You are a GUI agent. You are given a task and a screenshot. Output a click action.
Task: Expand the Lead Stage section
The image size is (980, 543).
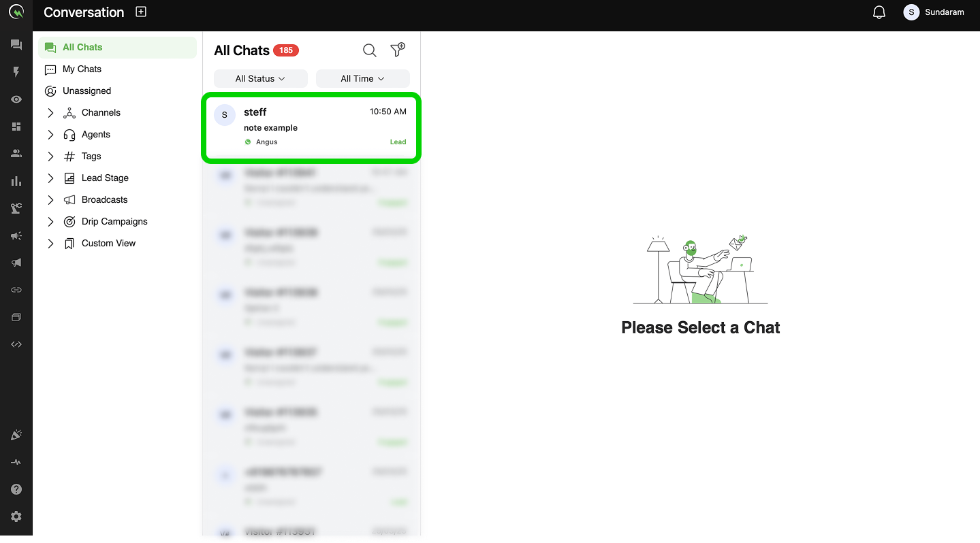(x=50, y=178)
